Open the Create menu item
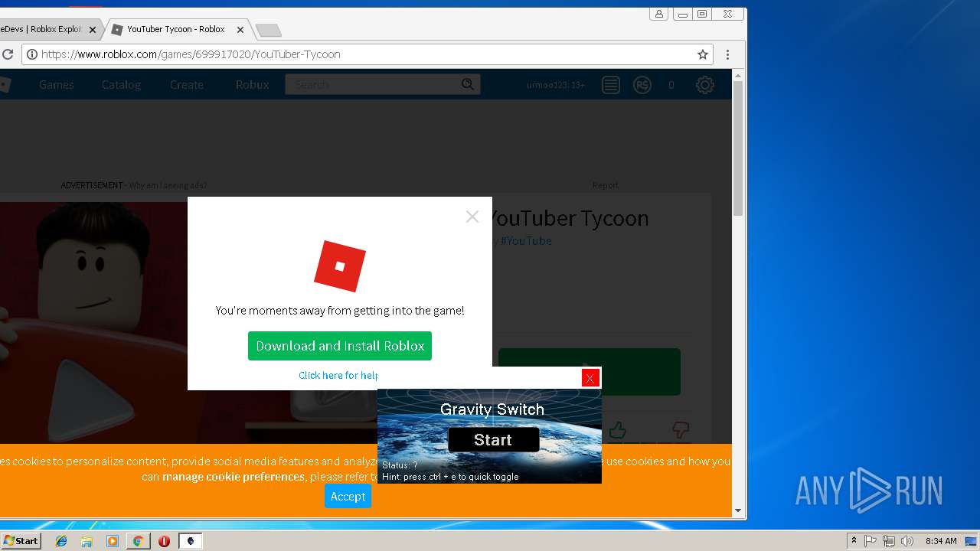Screen dimensions: 980x551 click(187, 84)
